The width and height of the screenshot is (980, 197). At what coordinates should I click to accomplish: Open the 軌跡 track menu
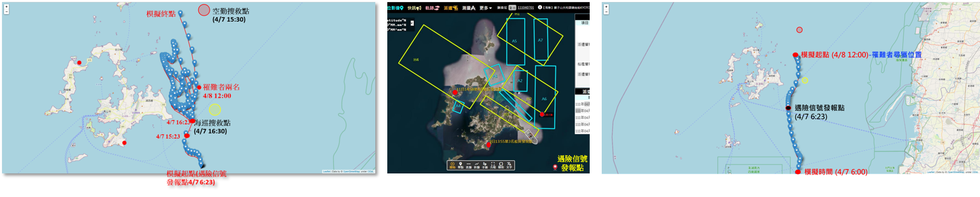432,8
